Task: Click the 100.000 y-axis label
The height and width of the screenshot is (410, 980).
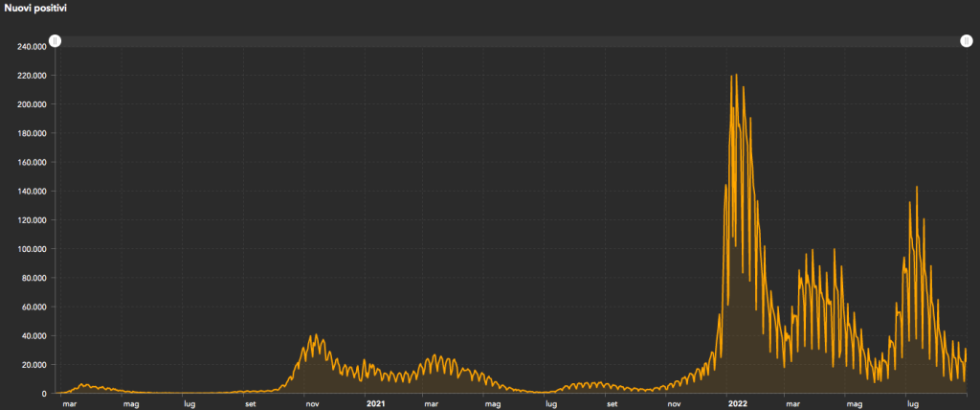Action: (33, 249)
